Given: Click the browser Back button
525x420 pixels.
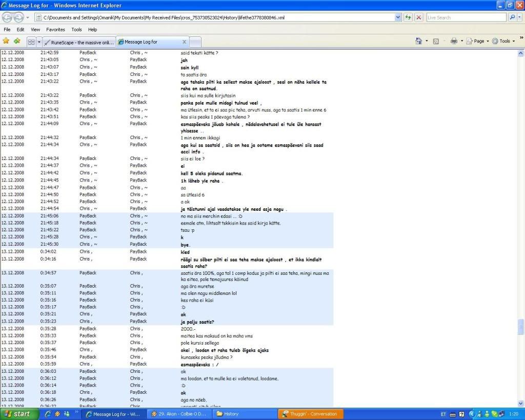Looking at the screenshot, I should pos(7,17).
